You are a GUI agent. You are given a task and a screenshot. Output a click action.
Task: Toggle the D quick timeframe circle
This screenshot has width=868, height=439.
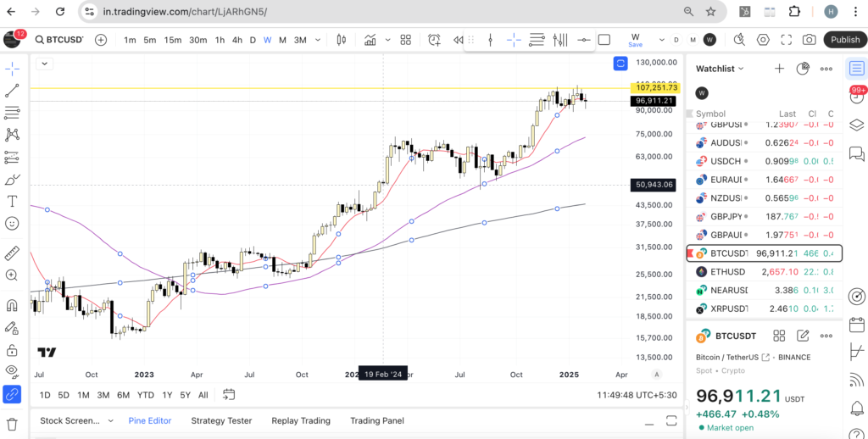pyautogui.click(x=676, y=40)
